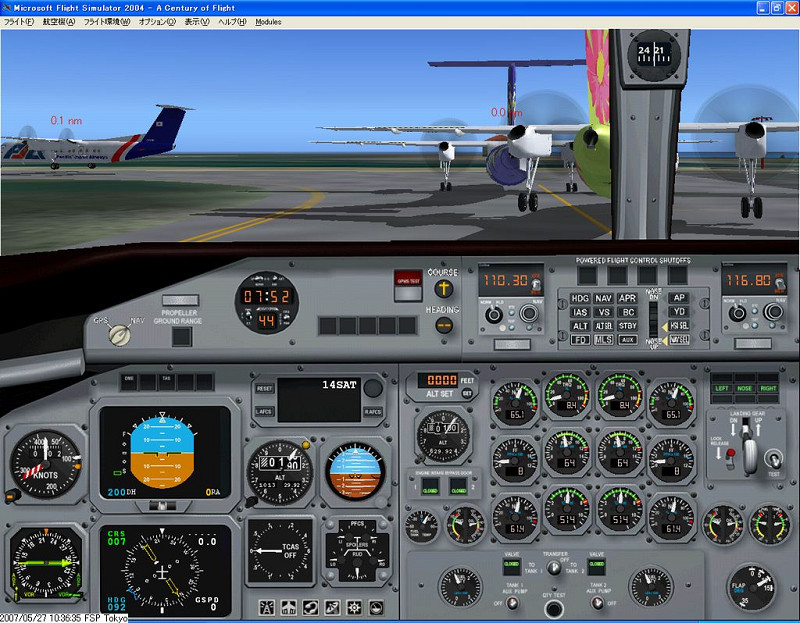800x623 pixels.
Task: Click the panel icon showing letter A
Action: point(266,607)
